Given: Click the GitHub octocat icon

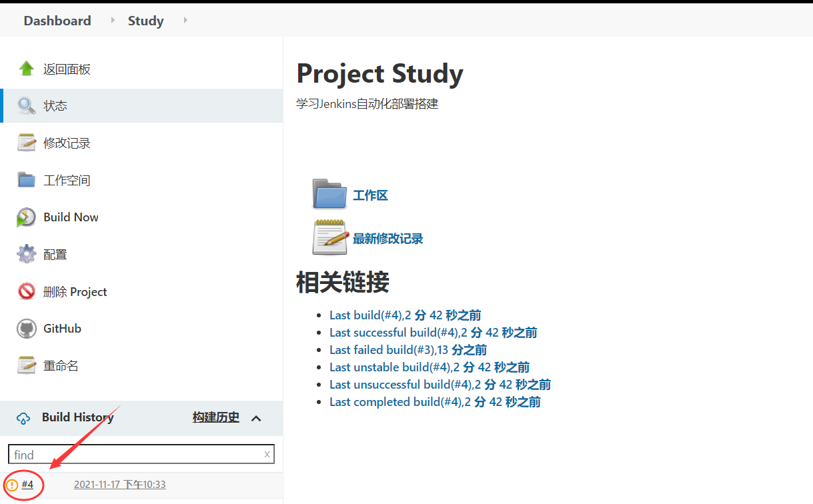Looking at the screenshot, I should click(26, 329).
